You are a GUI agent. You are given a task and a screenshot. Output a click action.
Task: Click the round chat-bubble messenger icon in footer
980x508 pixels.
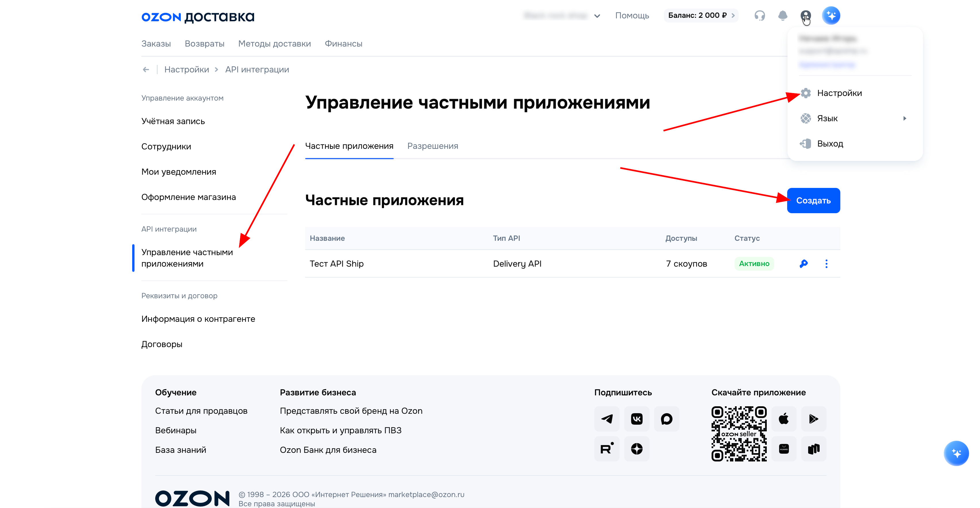[666, 419]
